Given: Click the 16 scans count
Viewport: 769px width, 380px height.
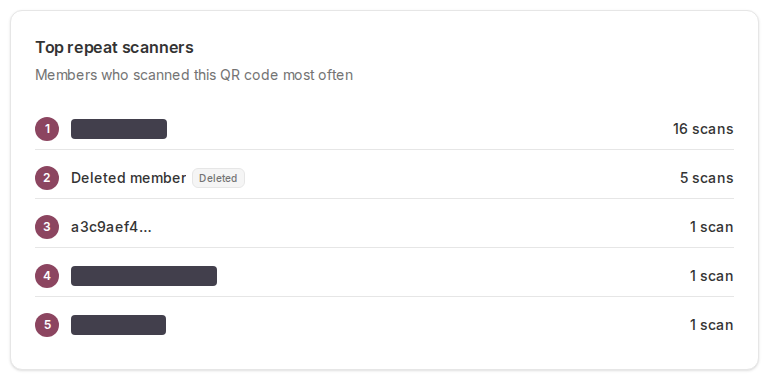Looking at the screenshot, I should 703,129.
